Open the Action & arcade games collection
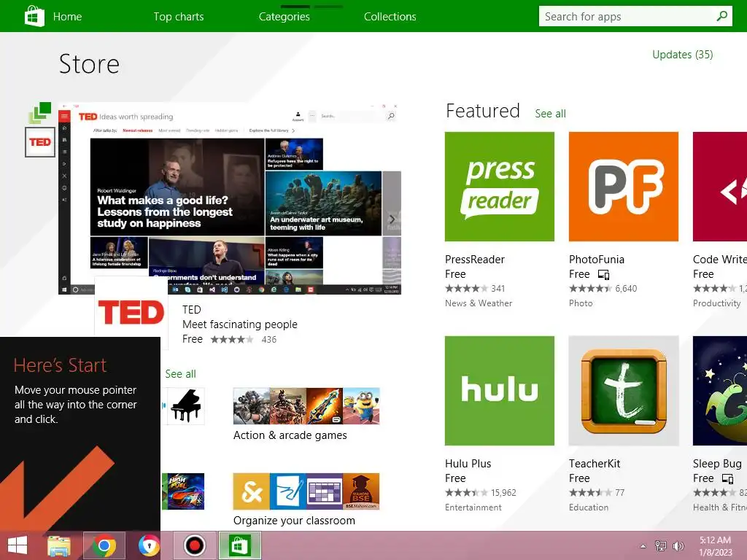747x560 pixels. [x=306, y=414]
